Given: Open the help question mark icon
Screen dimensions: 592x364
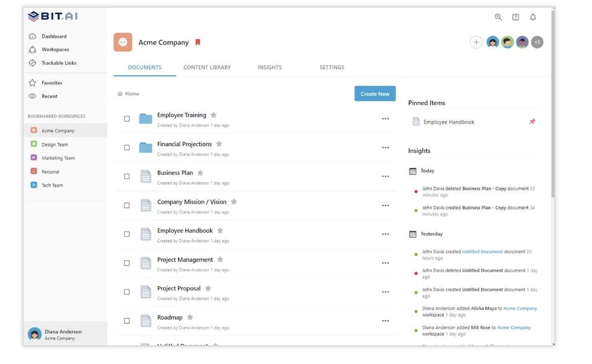Looking at the screenshot, I should [516, 17].
